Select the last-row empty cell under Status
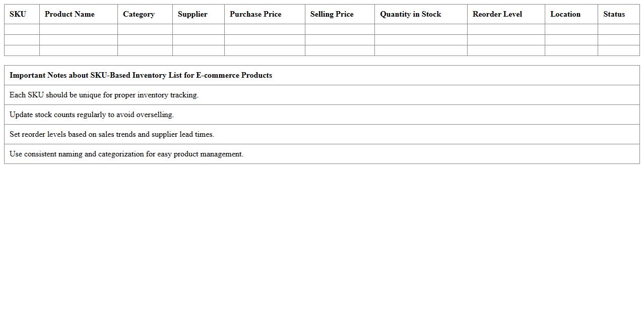Viewport: 644px width, 328px height. pos(618,50)
